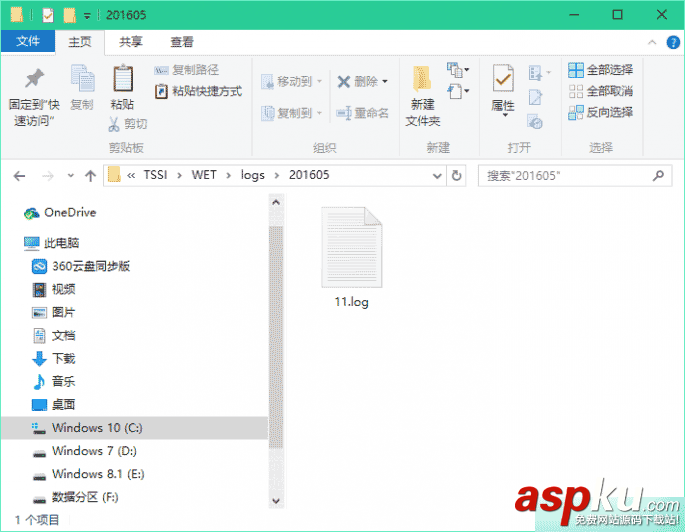Click Select none (全部取消)
The height and width of the screenshot is (532, 685).
tap(600, 91)
